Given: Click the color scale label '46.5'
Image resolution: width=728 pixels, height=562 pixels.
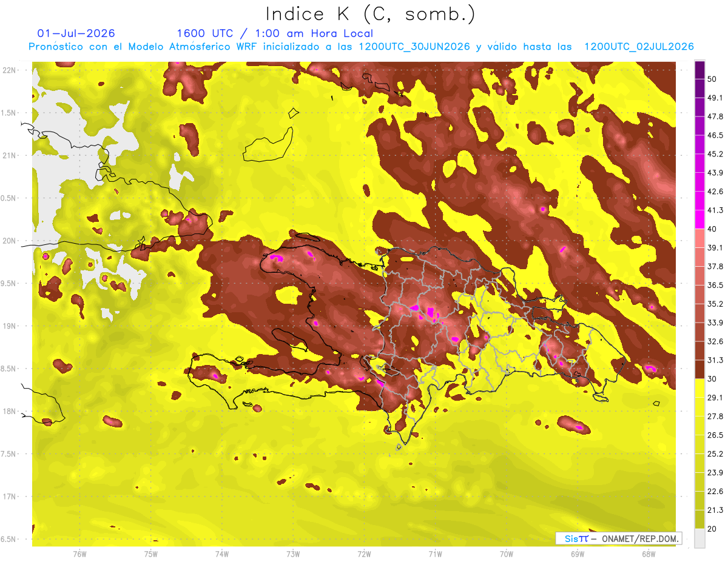Looking at the screenshot, I should tap(715, 135).
